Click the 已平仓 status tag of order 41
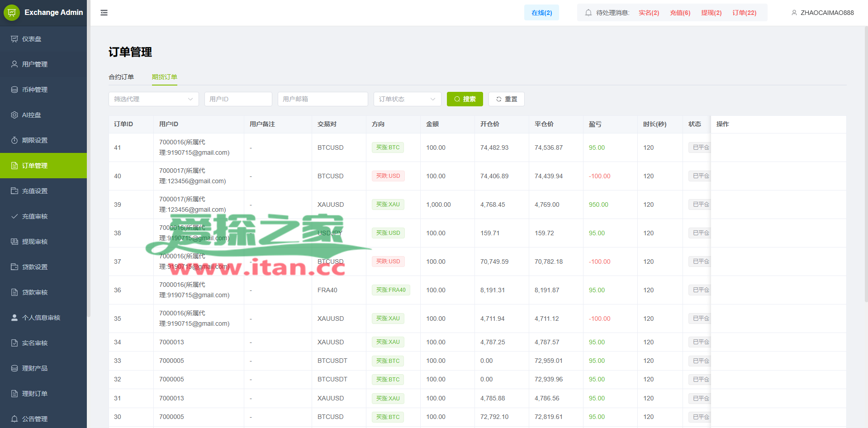 [700, 147]
